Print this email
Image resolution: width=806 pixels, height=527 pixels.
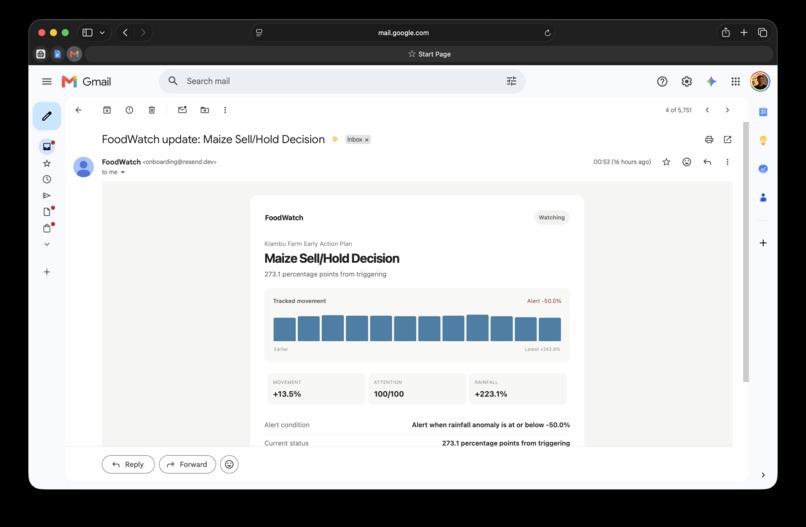click(x=709, y=139)
